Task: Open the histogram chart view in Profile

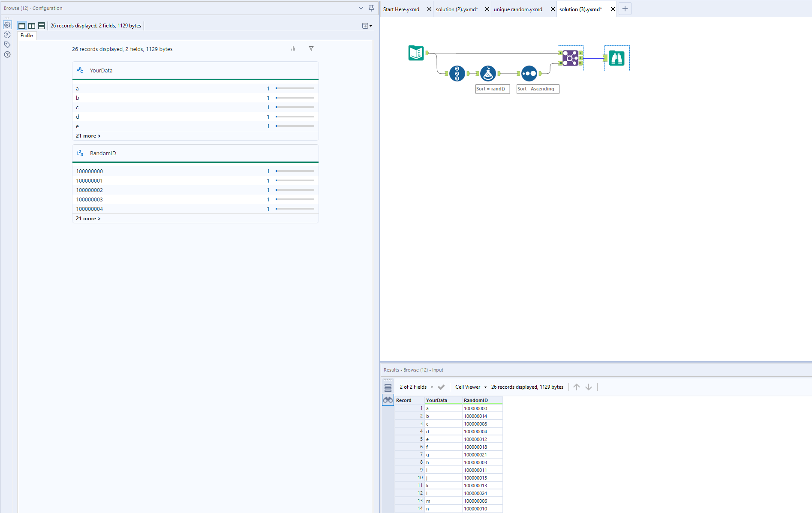Action: 293,48
